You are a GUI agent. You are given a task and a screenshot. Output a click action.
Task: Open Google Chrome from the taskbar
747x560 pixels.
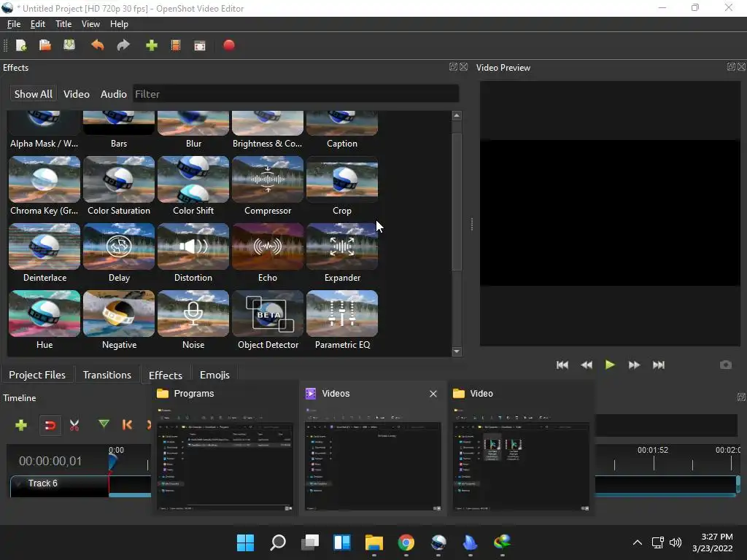tap(406, 542)
